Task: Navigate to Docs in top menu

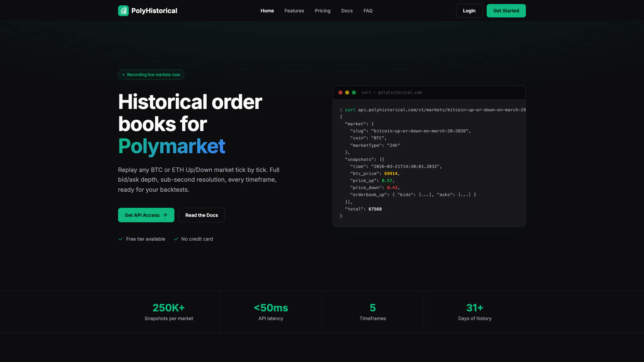Action: click(347, 11)
